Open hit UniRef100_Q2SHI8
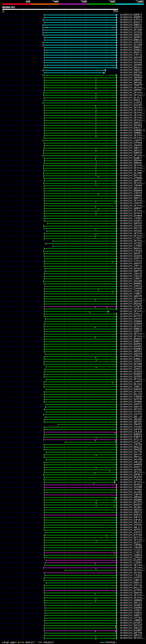The image size is (146, 644). click(x=131, y=371)
